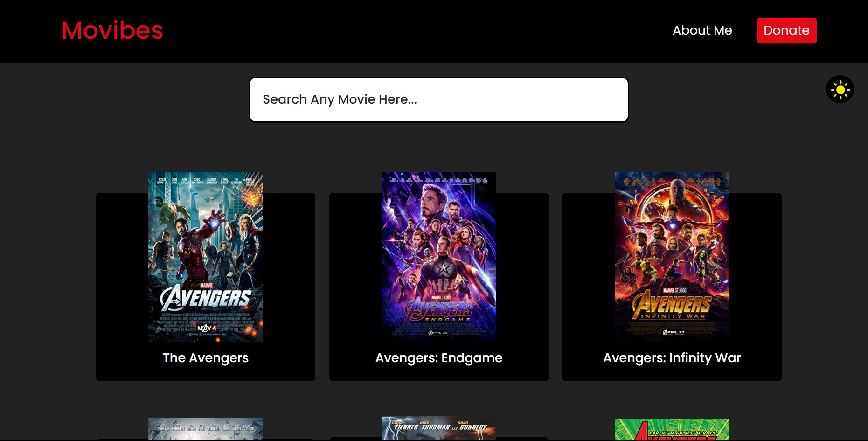Toggle light mode with the sun icon
The width and height of the screenshot is (868, 441).
[840, 90]
